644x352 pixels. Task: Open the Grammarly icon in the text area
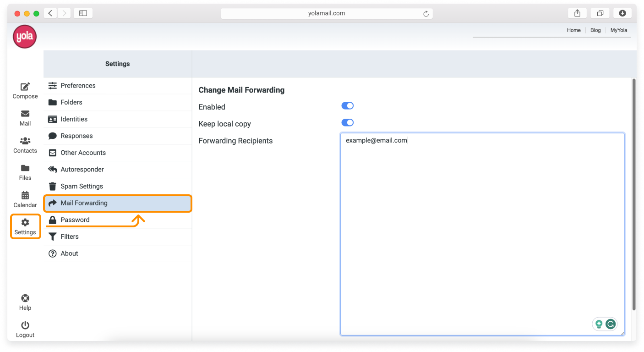[x=611, y=324]
